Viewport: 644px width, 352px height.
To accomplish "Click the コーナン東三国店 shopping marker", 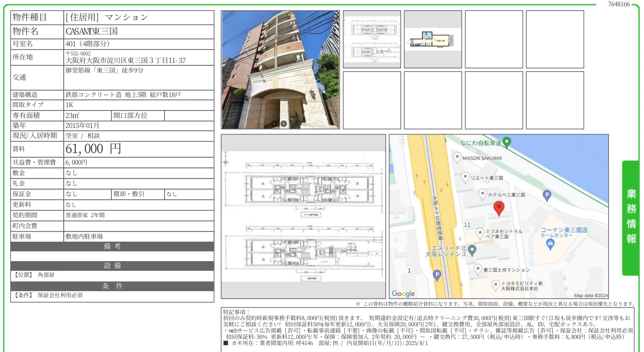I will click(550, 244).
